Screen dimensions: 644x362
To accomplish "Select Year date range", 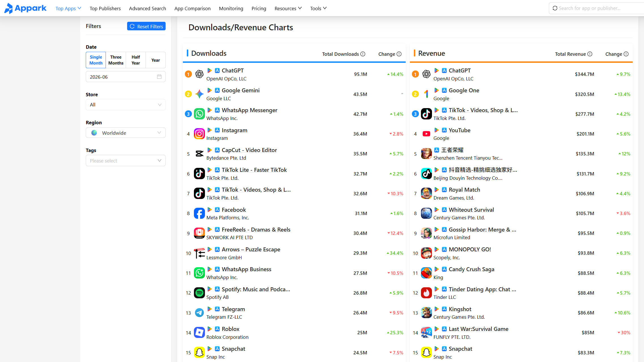I will point(155,60).
